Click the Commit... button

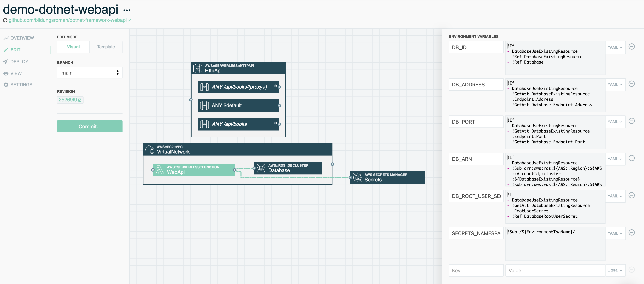(x=90, y=126)
